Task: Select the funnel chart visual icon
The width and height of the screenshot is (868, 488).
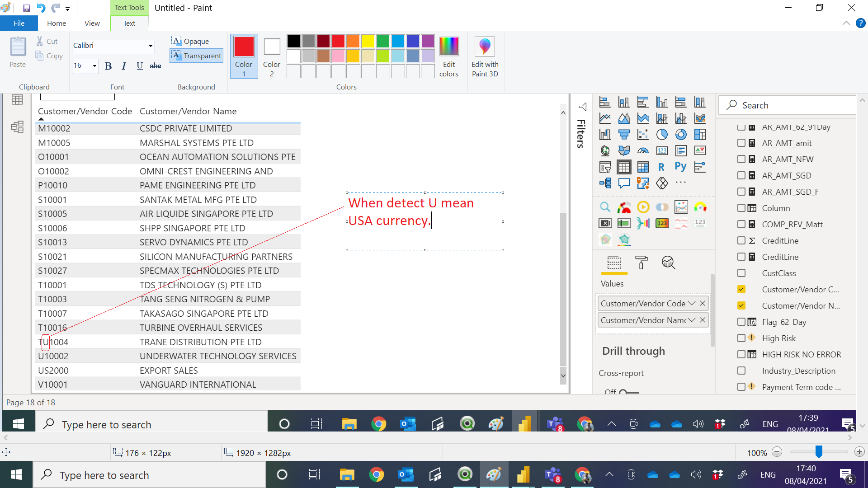Action: pyautogui.click(x=624, y=135)
